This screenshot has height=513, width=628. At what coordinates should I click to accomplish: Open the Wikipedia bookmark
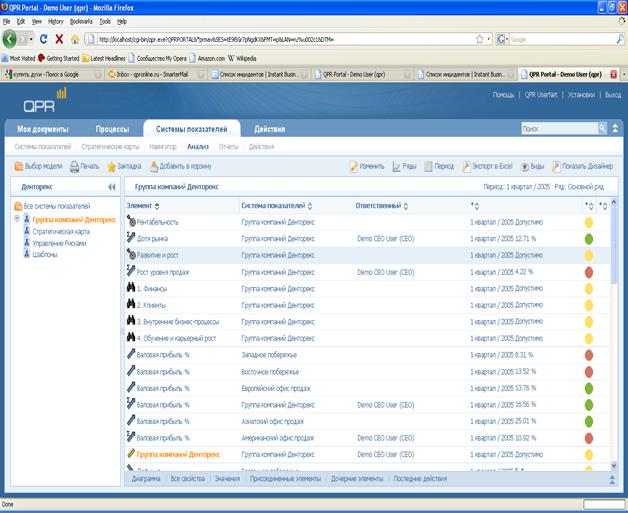[x=242, y=58]
